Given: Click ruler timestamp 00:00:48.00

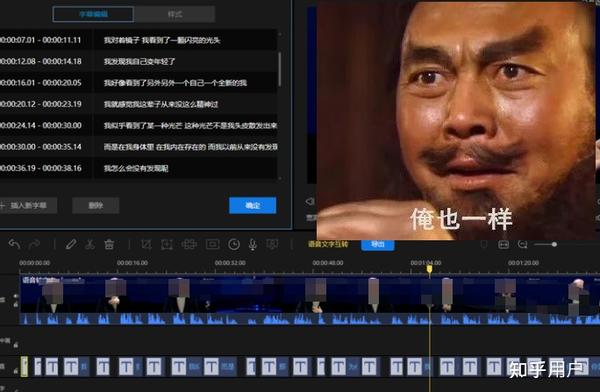Looking at the screenshot, I should click(328, 263).
